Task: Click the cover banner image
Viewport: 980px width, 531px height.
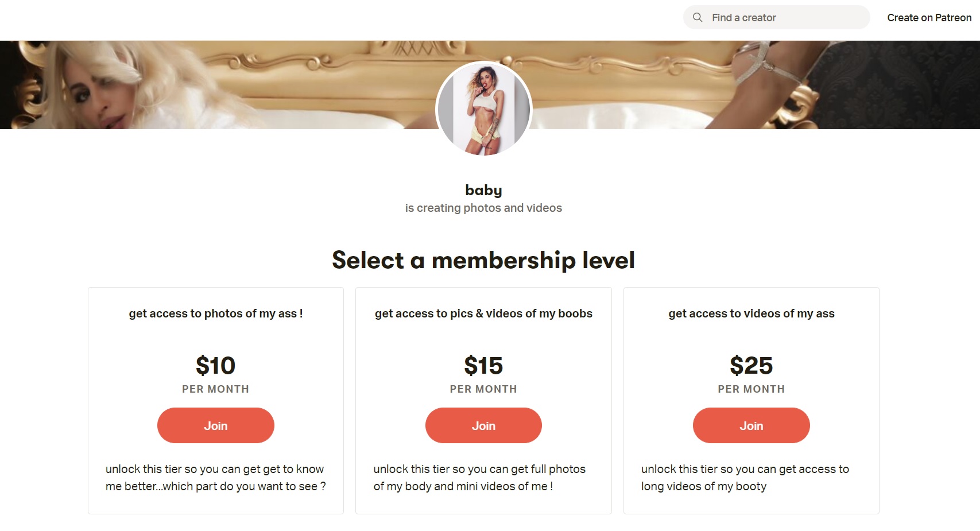Action: coord(230,86)
